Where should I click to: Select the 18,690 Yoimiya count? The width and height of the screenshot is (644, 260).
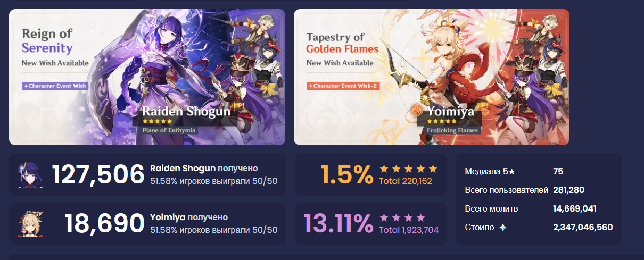(x=104, y=224)
